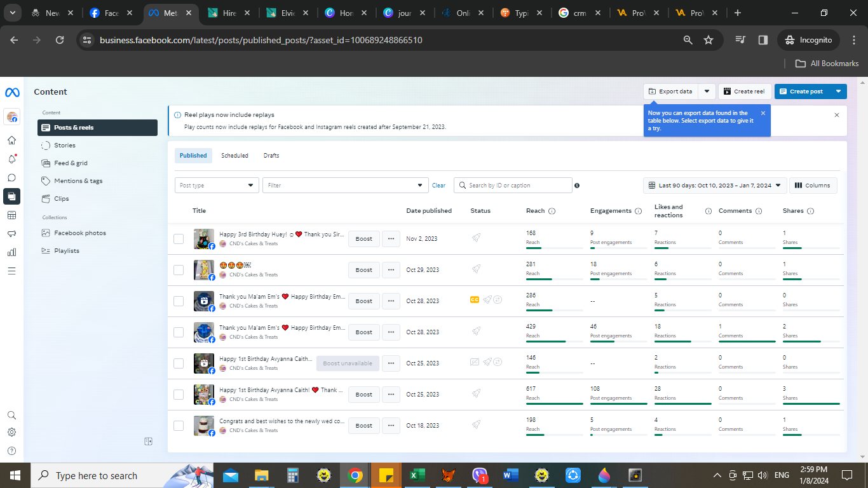
Task: Open Mentions & tags in the Content menu
Action: [x=97, y=181]
